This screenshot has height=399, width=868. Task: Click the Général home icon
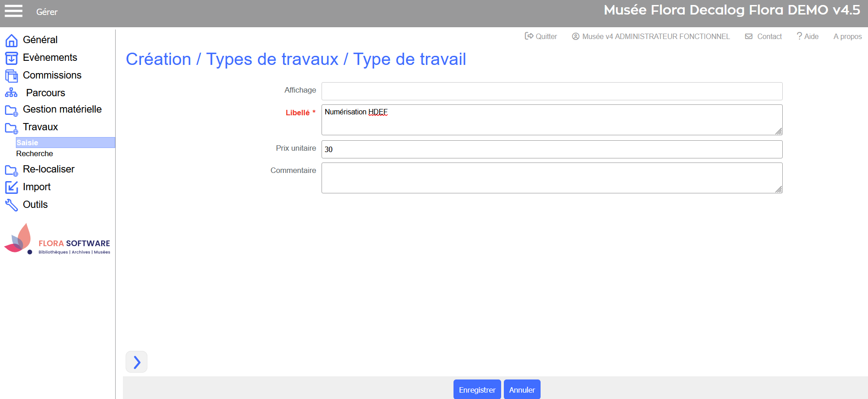point(11,40)
